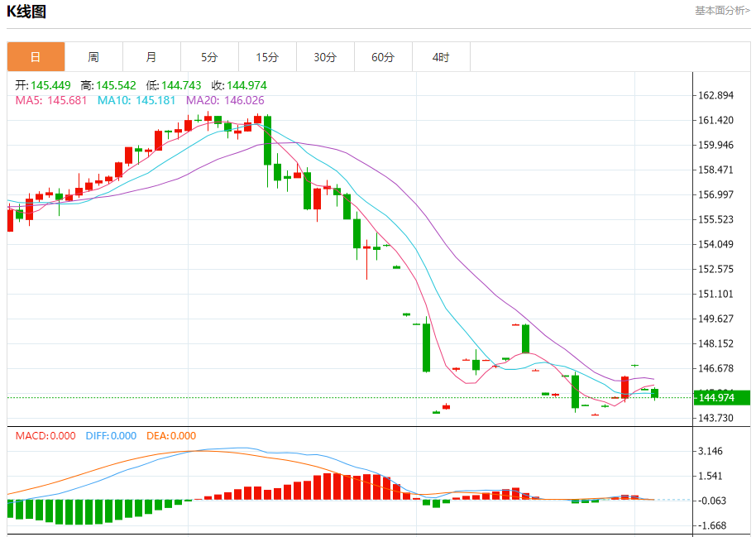
Task: Click the 154.049 price axis label
Action: click(x=716, y=244)
